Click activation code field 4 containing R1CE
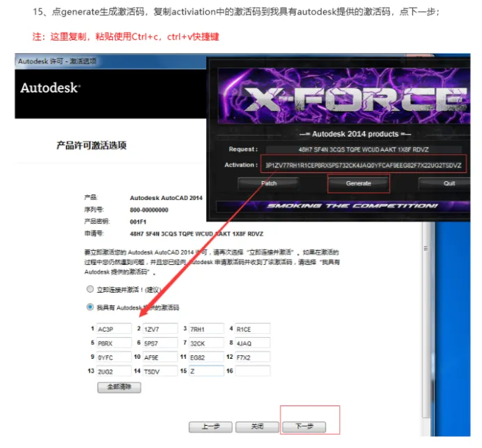Screen dimensions: 482x448 pos(253,329)
